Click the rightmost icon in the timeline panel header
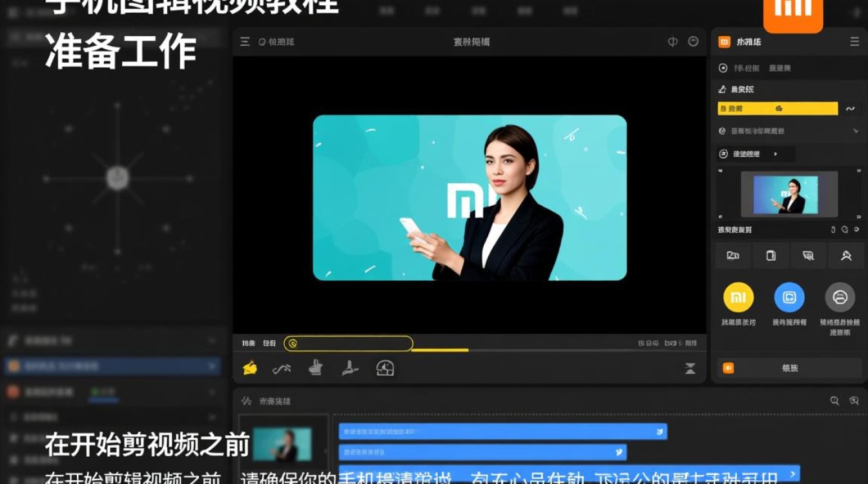 854,401
